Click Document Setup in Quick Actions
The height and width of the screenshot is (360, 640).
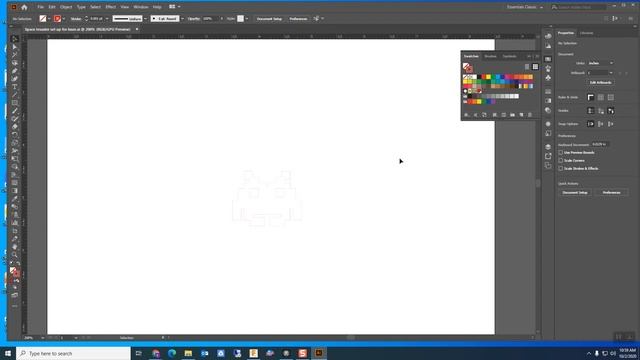click(575, 192)
